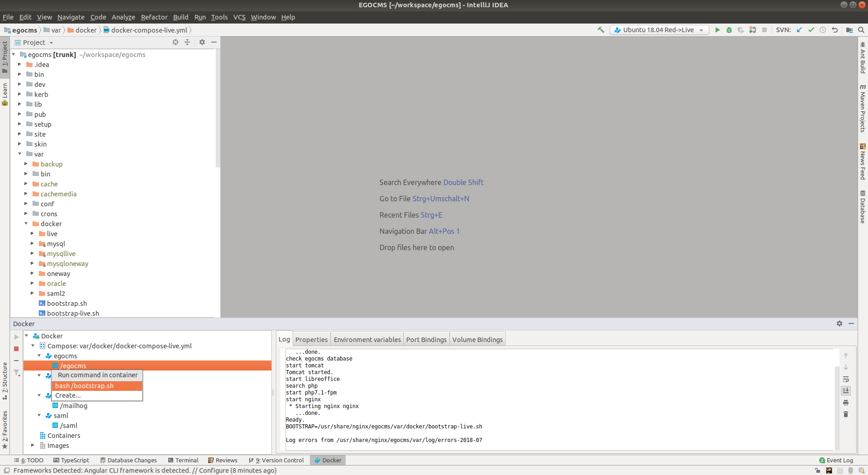
Task: Click the grey Stop icon in toolbar
Action: click(764, 30)
